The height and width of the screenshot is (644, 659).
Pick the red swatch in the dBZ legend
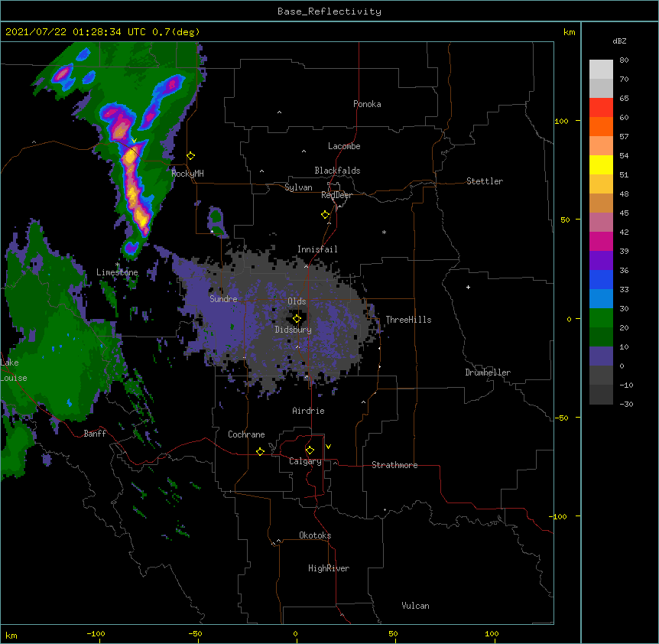[x=601, y=108]
